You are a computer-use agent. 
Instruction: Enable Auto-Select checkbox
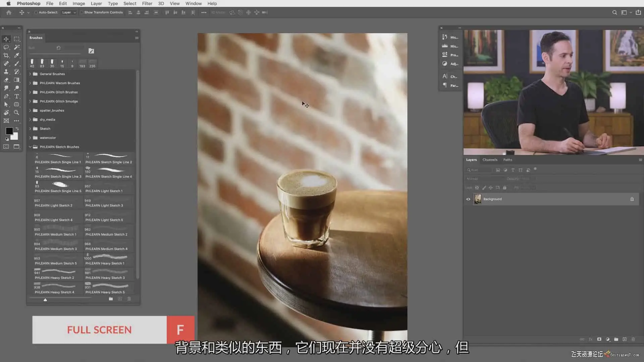coord(36,12)
